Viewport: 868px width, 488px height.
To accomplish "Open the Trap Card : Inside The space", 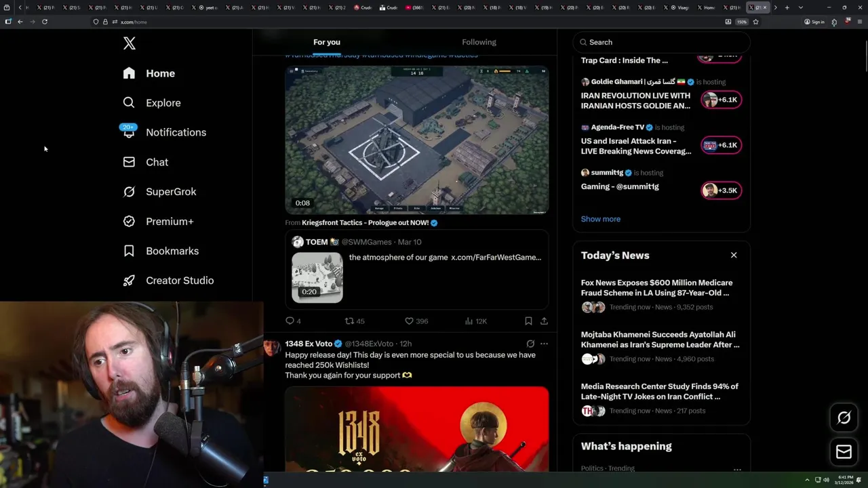I will coord(624,60).
